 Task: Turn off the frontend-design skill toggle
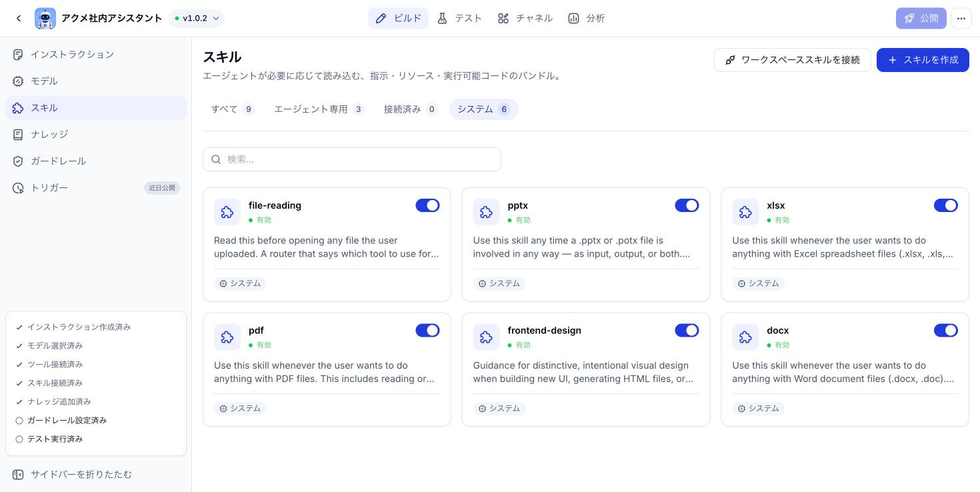[687, 331]
